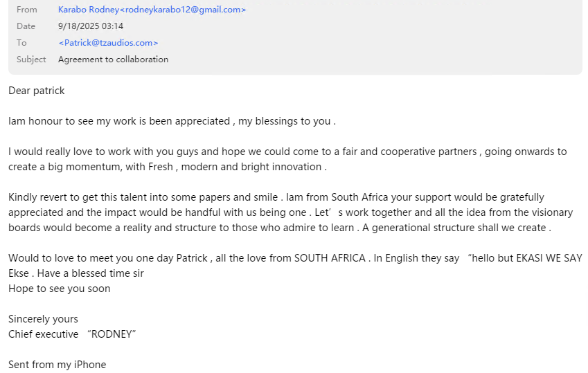Click the 'Hope to see you soon' line

(60, 289)
